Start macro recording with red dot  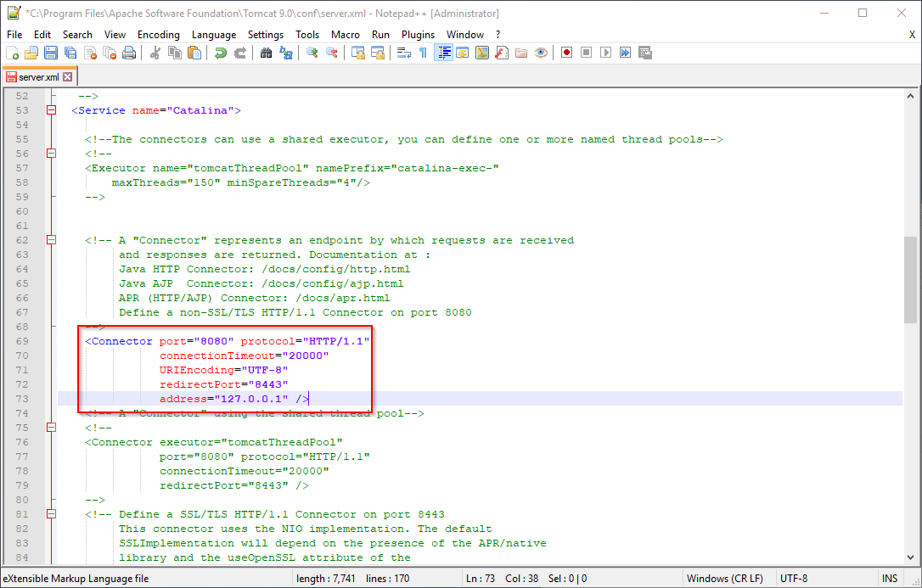[x=567, y=53]
